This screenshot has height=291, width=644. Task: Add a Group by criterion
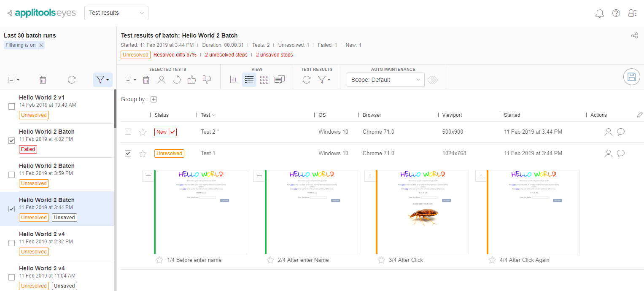pyautogui.click(x=154, y=100)
